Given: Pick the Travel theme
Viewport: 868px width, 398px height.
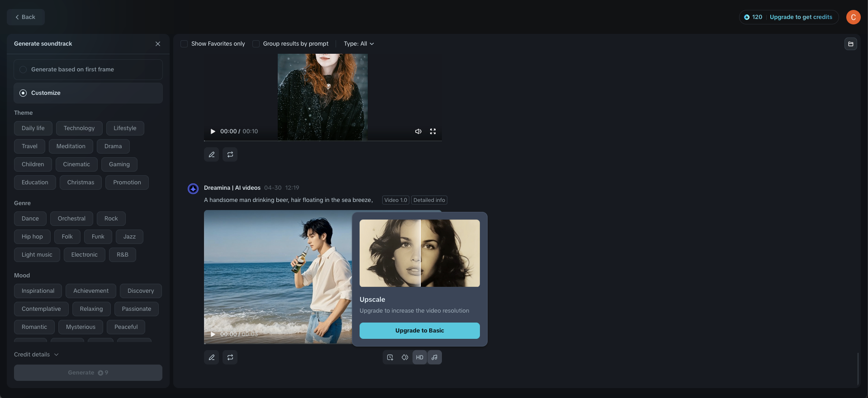Looking at the screenshot, I should 29,146.
